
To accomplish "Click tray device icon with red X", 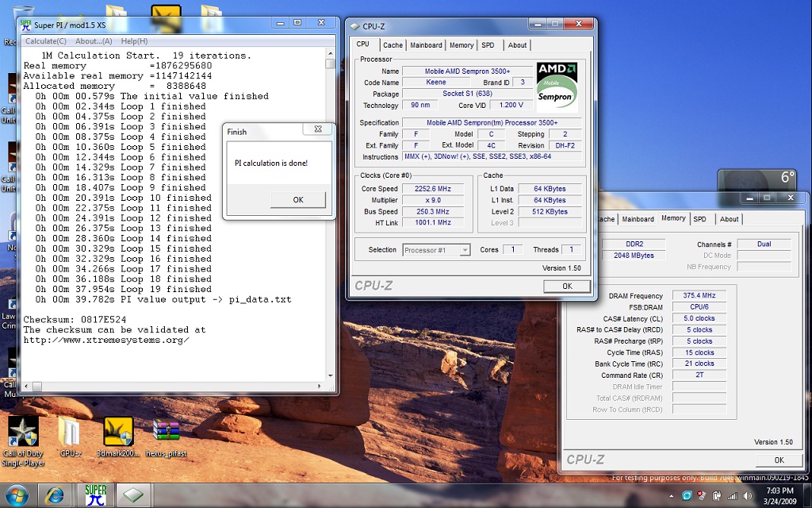I will point(701,496).
